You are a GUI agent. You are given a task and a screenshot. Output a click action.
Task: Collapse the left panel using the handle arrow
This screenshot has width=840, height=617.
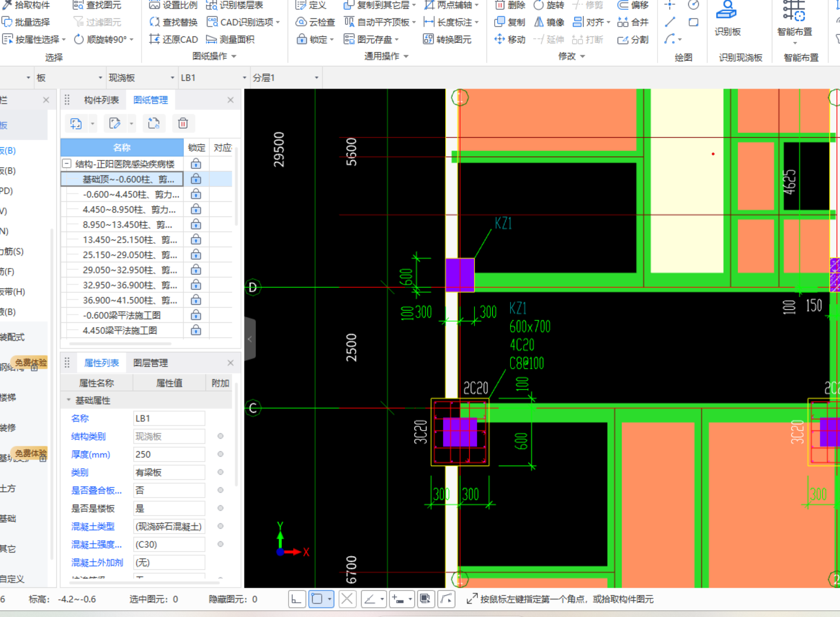pos(250,339)
